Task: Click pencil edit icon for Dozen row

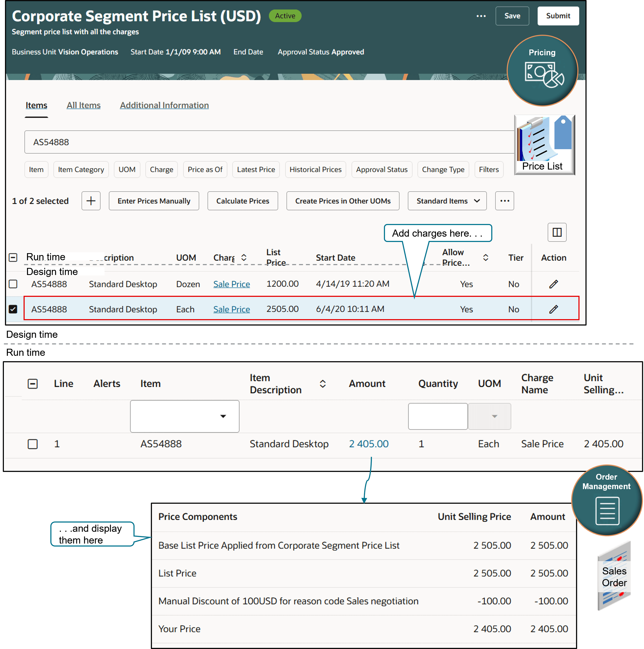Action: click(553, 284)
